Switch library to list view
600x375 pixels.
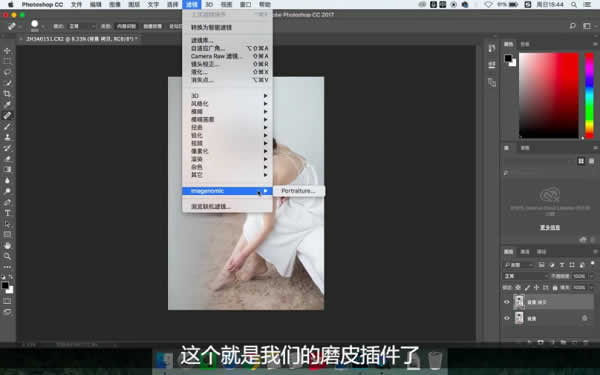(591, 161)
